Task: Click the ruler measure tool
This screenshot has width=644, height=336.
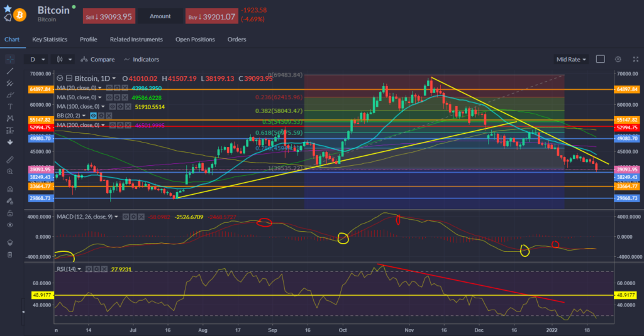Action: (x=9, y=159)
